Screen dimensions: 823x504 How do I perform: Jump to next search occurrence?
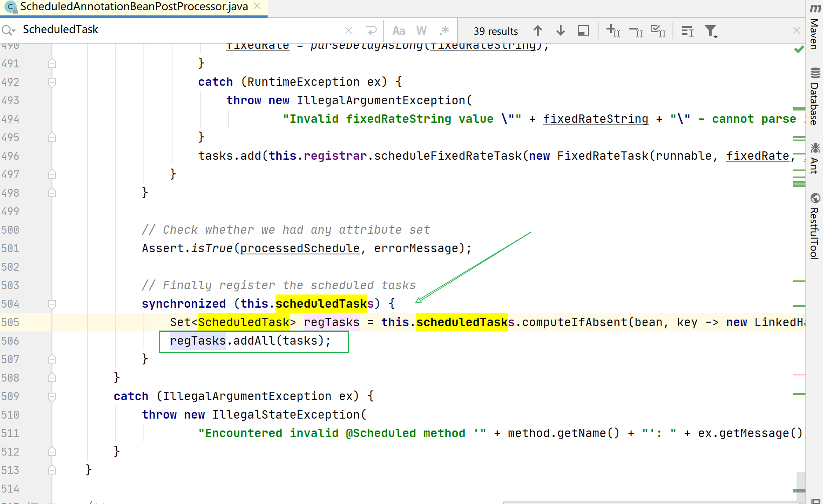[x=560, y=30]
